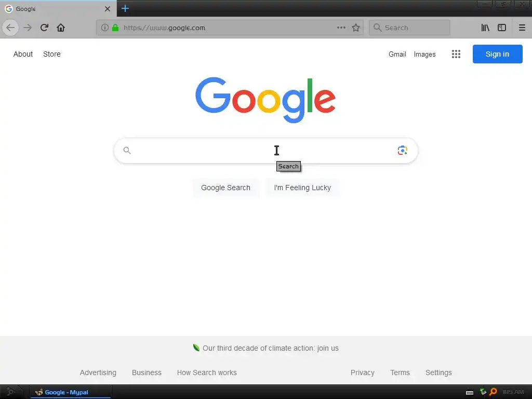Open climate action join us link
This screenshot has height=399, width=532.
point(270,348)
